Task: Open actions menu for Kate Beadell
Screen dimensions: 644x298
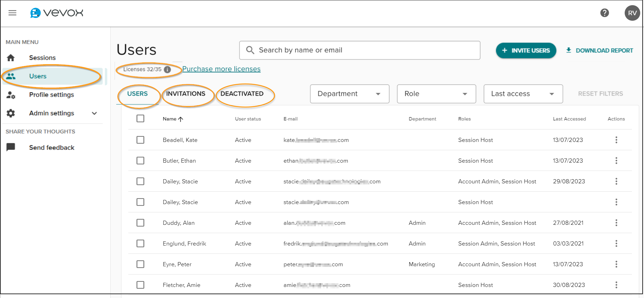Action: click(616, 140)
